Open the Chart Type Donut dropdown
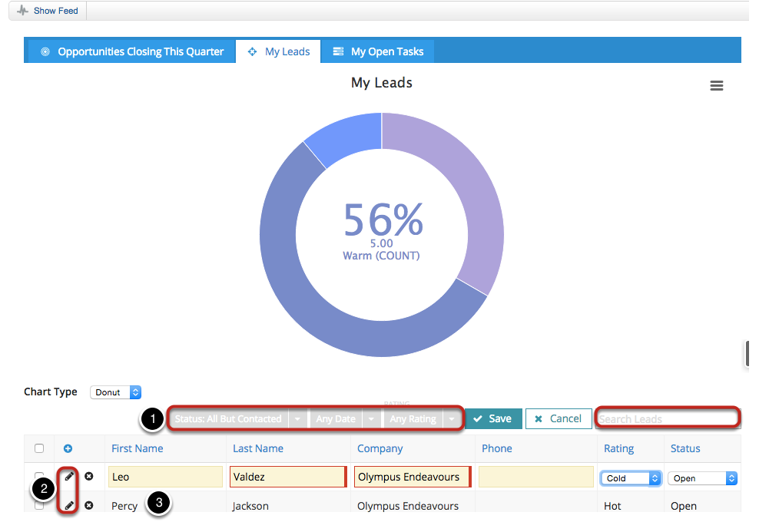 pos(115,392)
